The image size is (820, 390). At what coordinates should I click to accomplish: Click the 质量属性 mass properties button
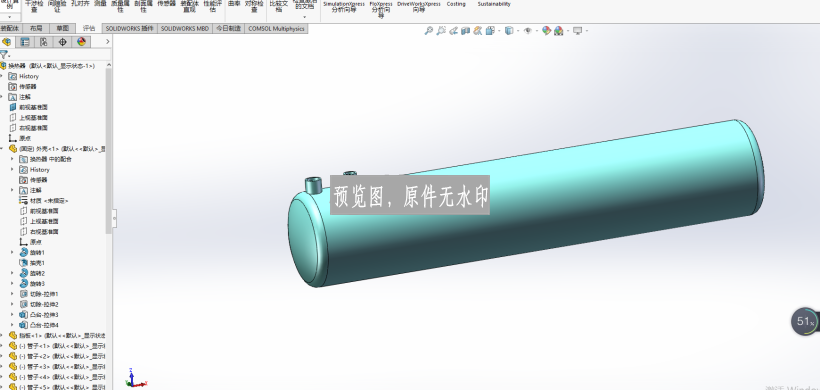(121, 6)
